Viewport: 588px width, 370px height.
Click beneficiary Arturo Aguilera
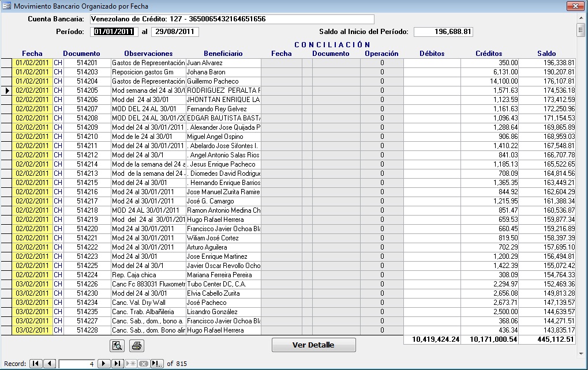click(x=207, y=247)
